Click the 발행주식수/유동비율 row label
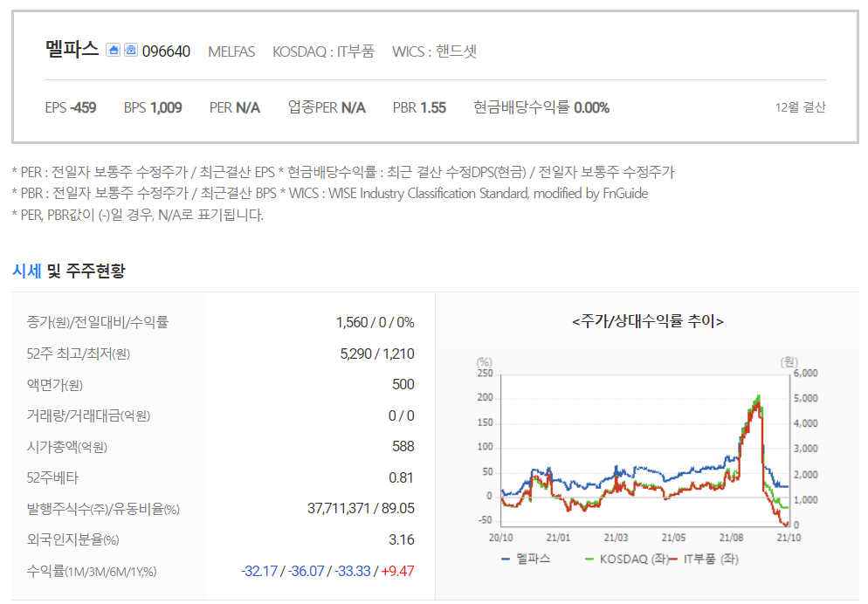 pos(103,509)
